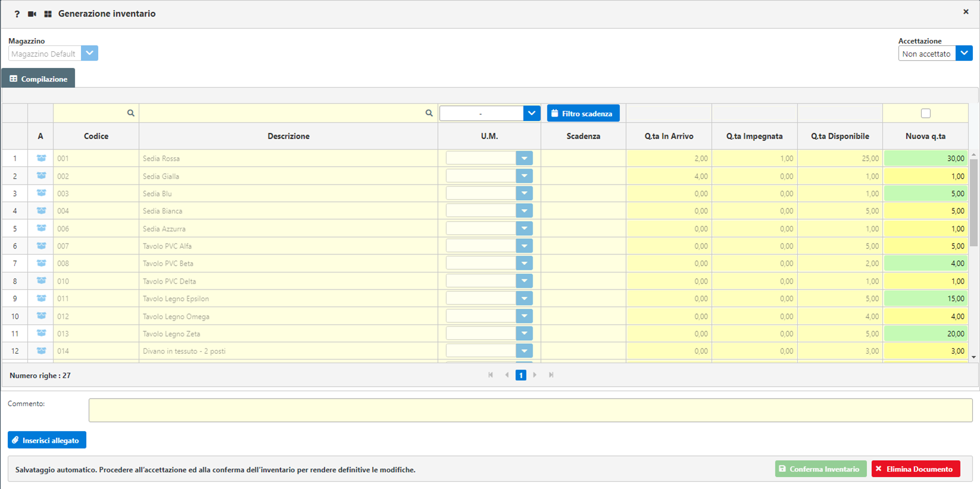Click the table scrollbar down arrow
The image size is (980, 489).
(x=974, y=357)
